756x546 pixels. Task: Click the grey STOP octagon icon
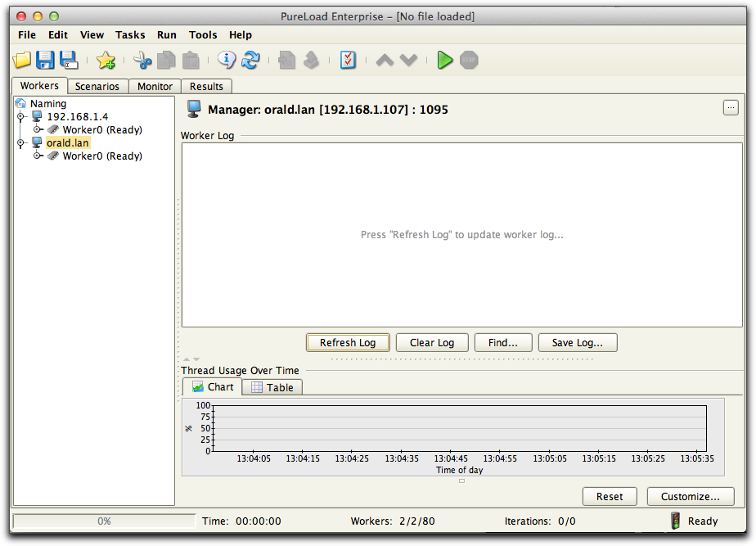pyautogui.click(x=469, y=61)
